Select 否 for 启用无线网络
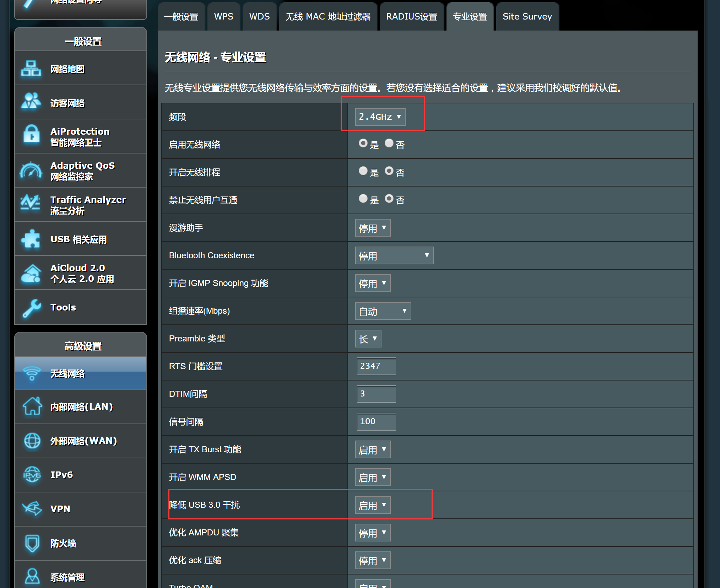This screenshot has height=588, width=720. (389, 143)
